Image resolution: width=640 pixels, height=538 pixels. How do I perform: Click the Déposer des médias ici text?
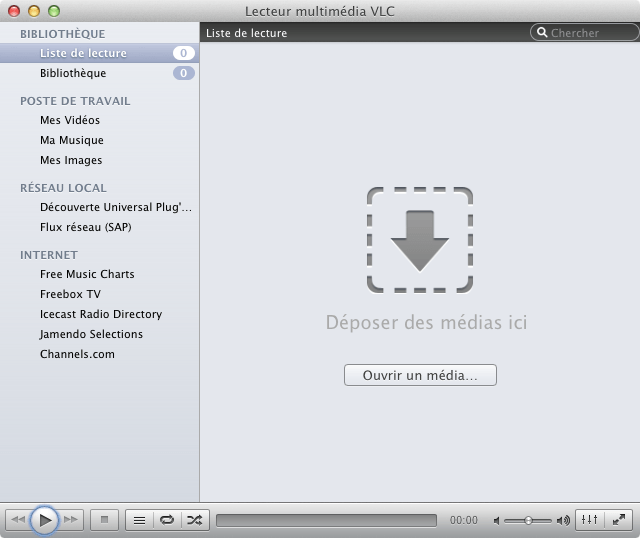point(426,323)
